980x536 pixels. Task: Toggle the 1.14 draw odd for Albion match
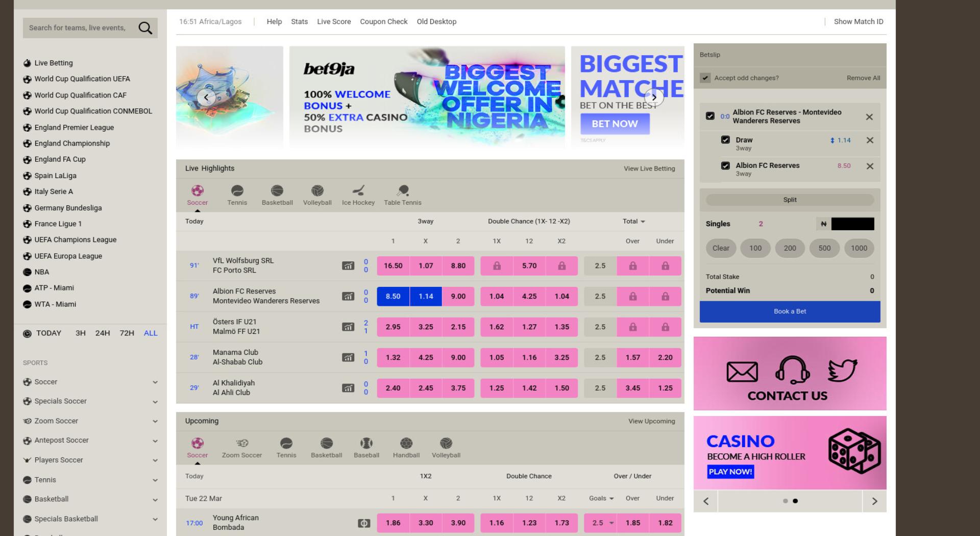tap(426, 296)
